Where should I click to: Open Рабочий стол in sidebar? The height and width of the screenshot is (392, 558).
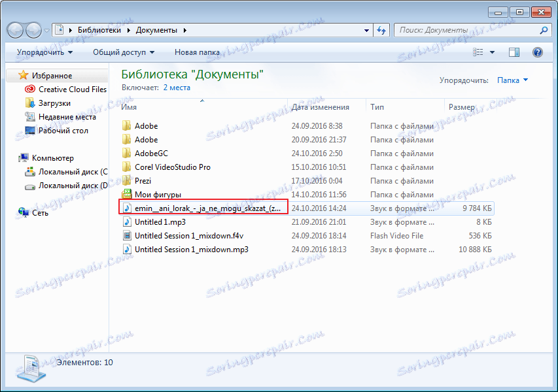63,131
